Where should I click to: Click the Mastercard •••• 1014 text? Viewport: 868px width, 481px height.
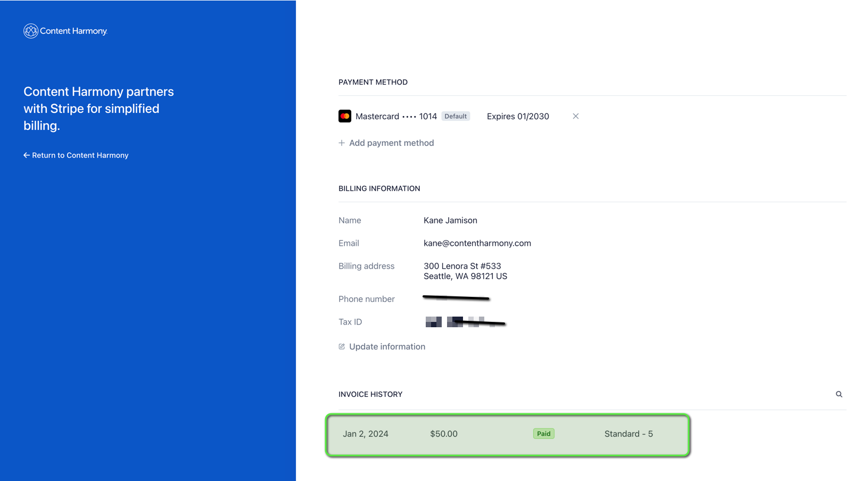396,116
